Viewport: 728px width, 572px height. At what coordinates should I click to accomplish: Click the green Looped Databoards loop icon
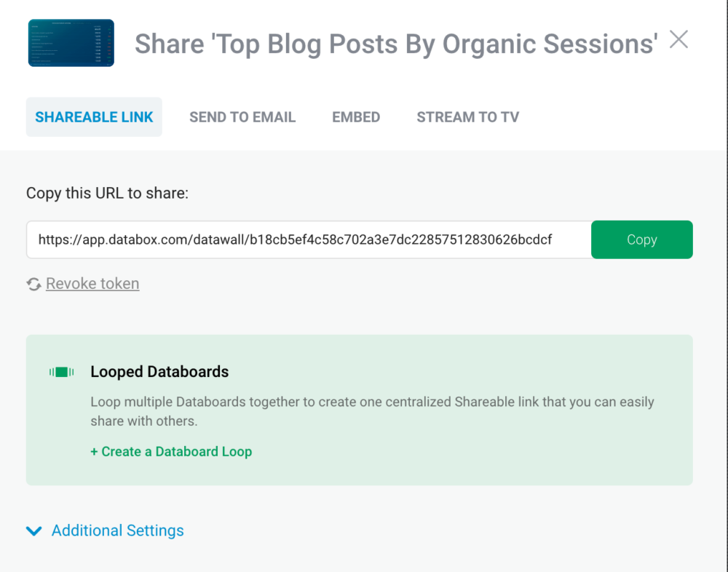[62, 372]
